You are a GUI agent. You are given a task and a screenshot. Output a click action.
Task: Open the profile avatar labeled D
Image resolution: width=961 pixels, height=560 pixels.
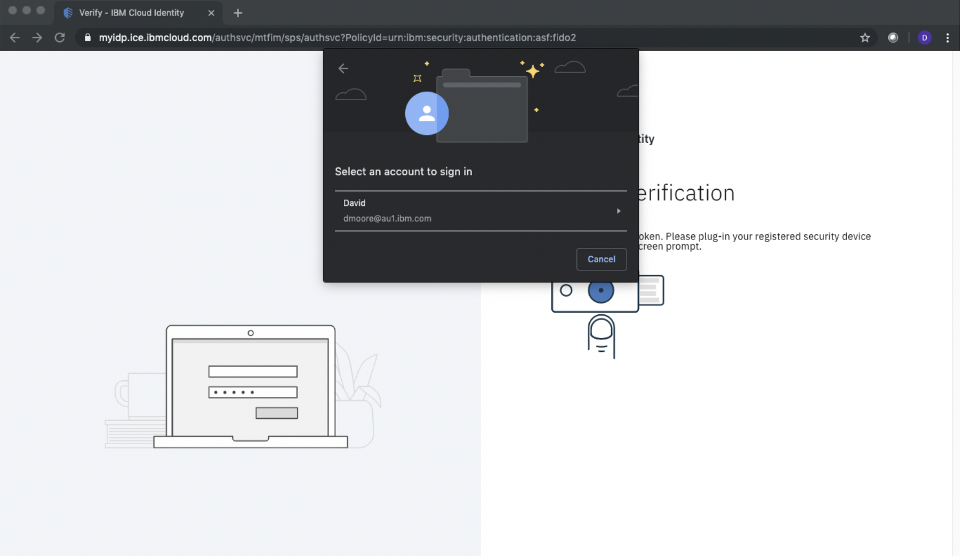[x=925, y=38]
